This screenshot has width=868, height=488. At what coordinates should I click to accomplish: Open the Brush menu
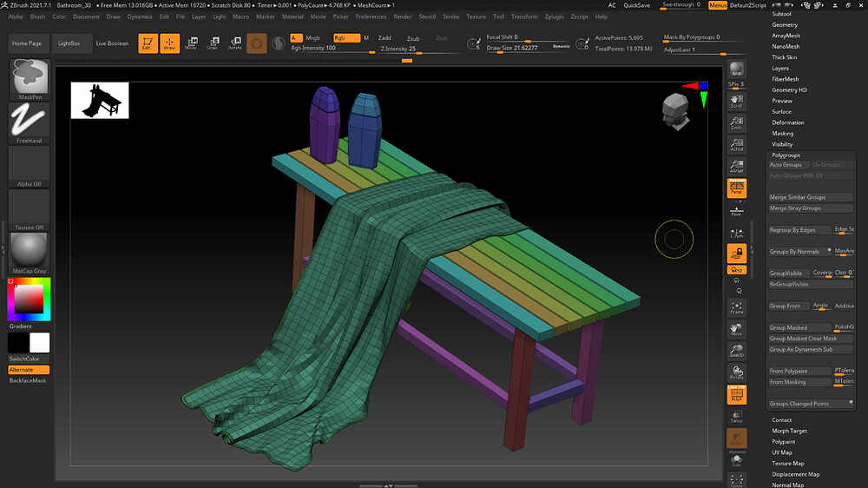(37, 16)
